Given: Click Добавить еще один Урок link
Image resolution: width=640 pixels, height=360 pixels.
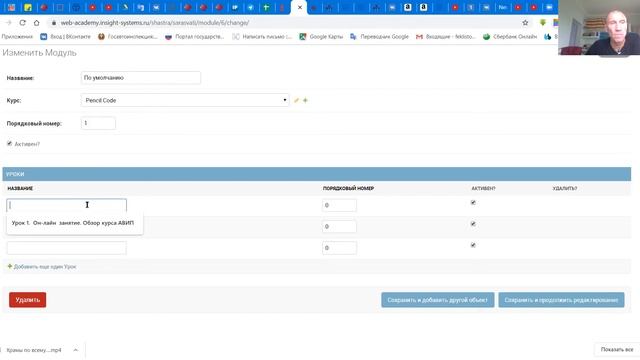Looking at the screenshot, I should pos(42,267).
